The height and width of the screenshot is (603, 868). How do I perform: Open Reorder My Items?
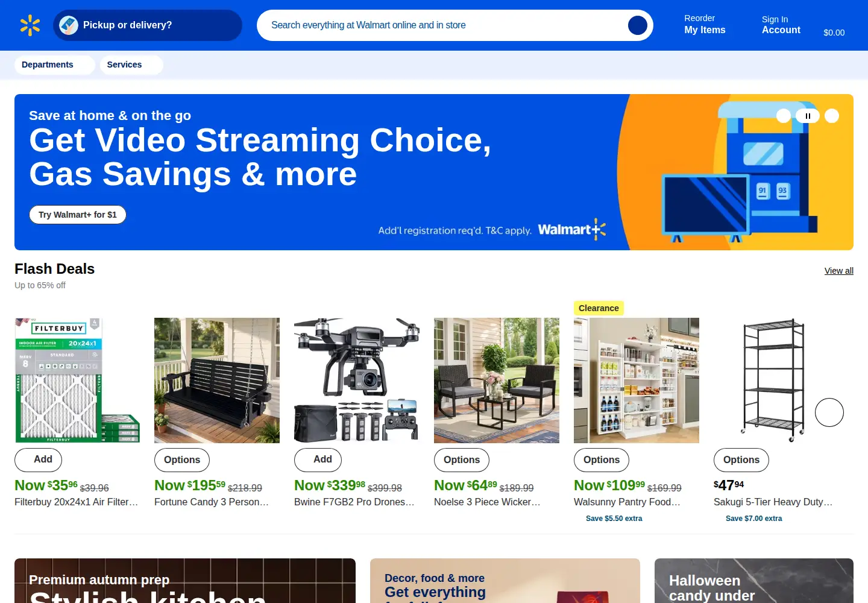[705, 25]
